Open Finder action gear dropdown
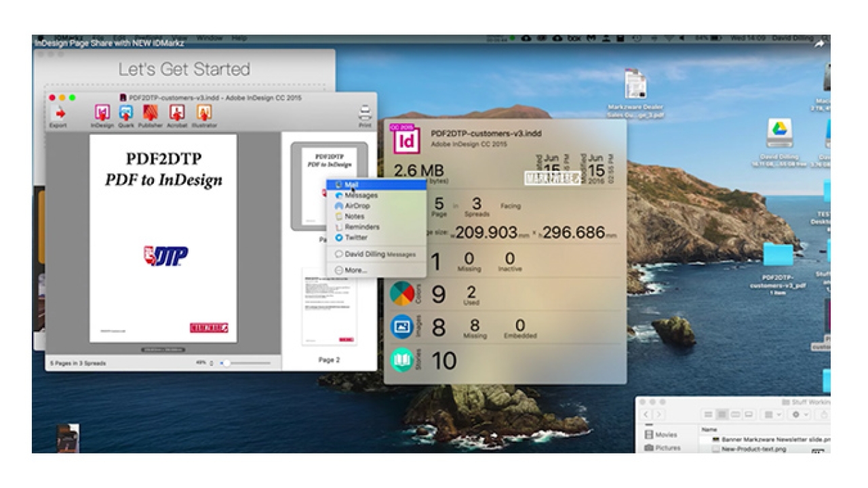 [x=801, y=414]
